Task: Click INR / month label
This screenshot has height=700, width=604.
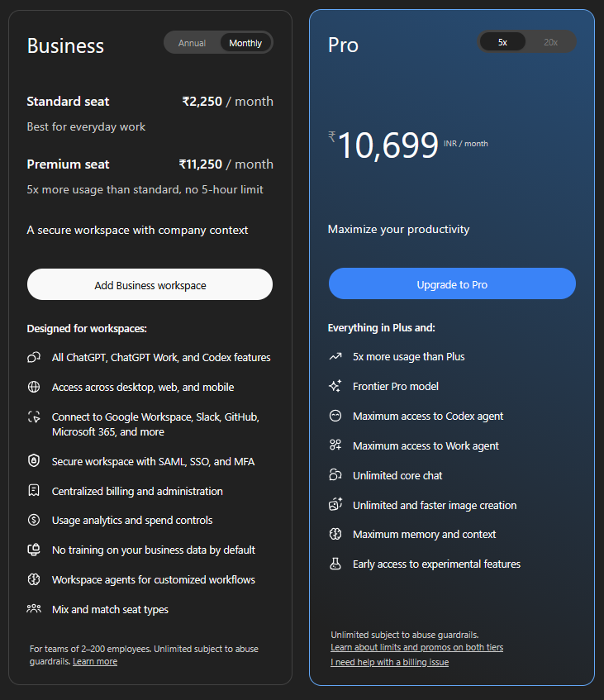Action: click(466, 144)
